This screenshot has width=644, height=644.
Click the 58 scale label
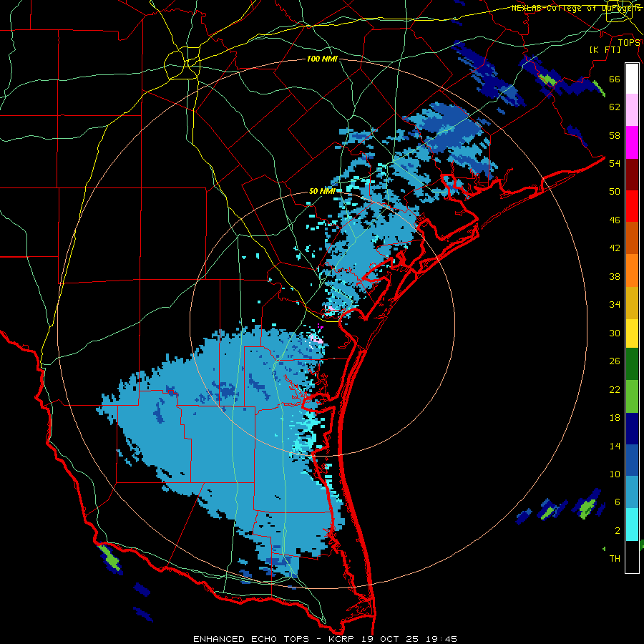(615, 135)
